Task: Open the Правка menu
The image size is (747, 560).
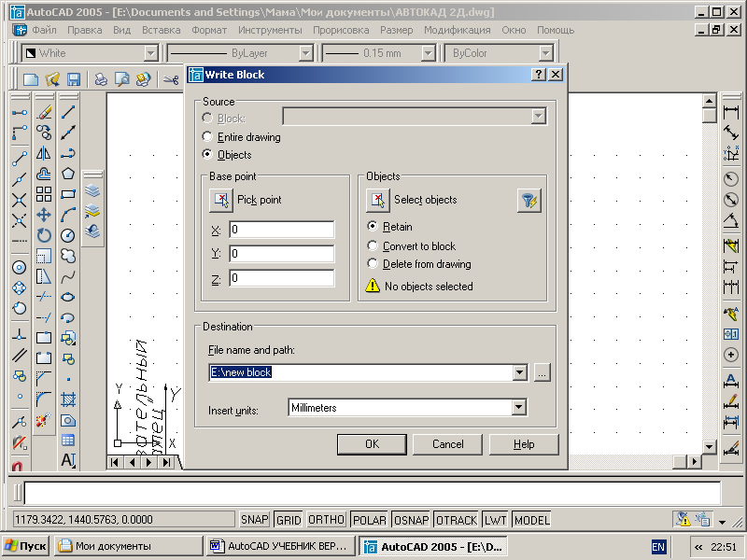Action: click(84, 30)
